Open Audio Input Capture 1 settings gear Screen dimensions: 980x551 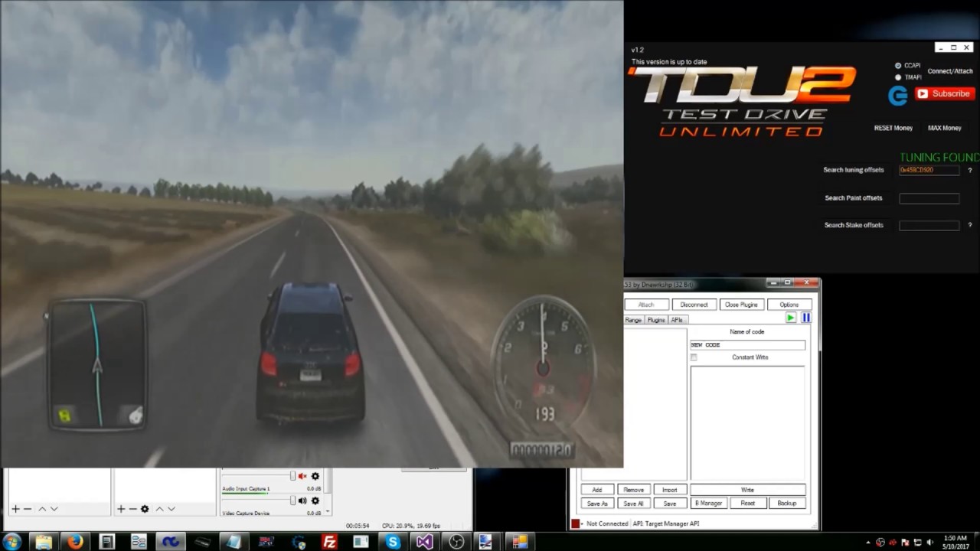tap(315, 500)
